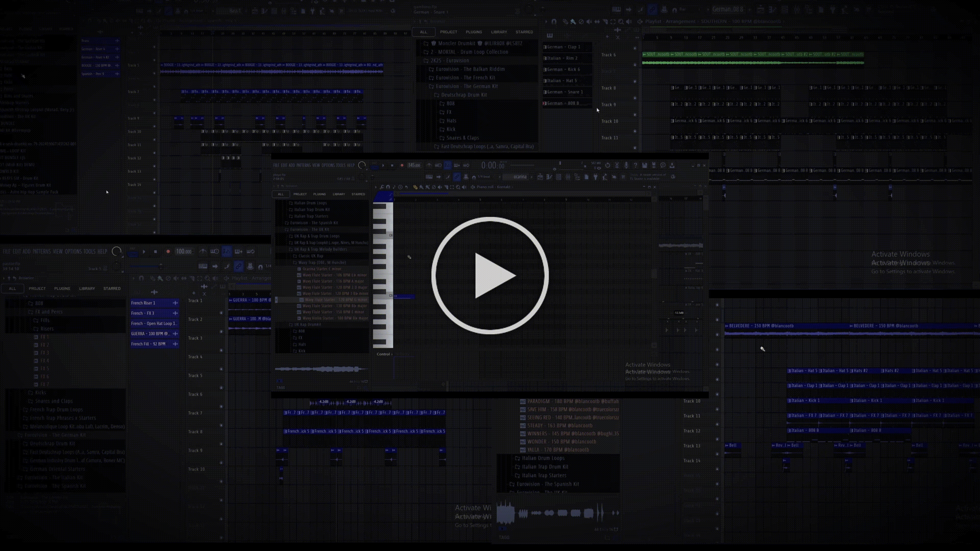Click zoom magnifier tool in Piano roll toolbar
The image size is (980, 551).
click(458, 187)
